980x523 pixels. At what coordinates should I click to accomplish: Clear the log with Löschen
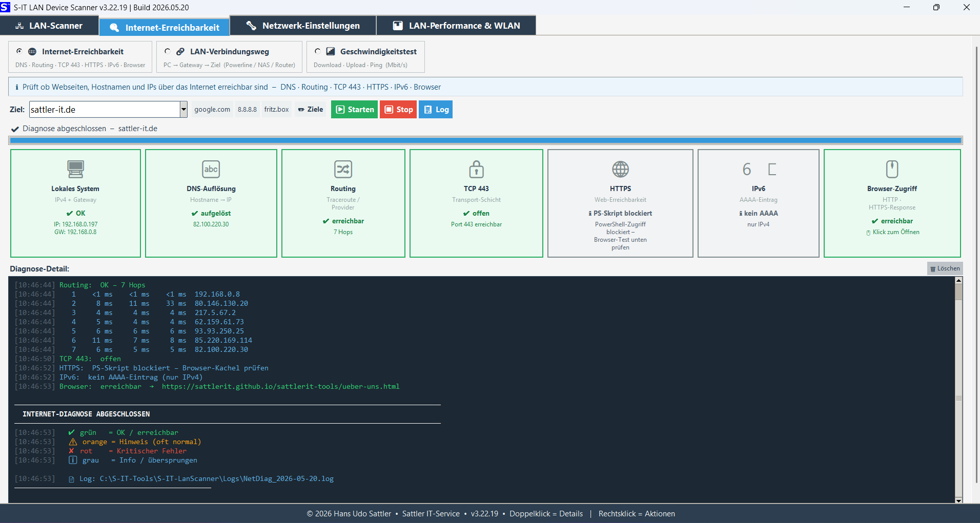tap(945, 268)
